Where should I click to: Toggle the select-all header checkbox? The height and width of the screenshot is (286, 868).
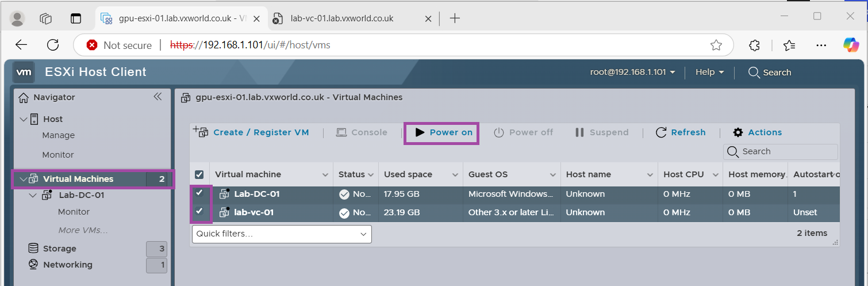point(199,174)
